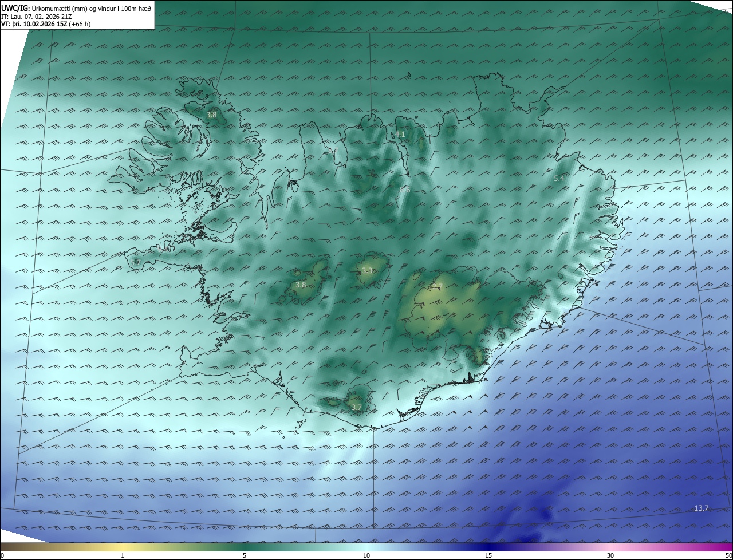The image size is (733, 560).
Task: Click the initial time line "IT: Lau. 07. 02. 2026 21Z"
Action: coord(36,17)
